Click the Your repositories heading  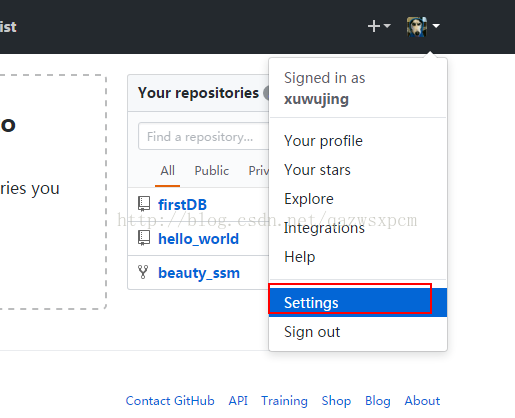198,93
